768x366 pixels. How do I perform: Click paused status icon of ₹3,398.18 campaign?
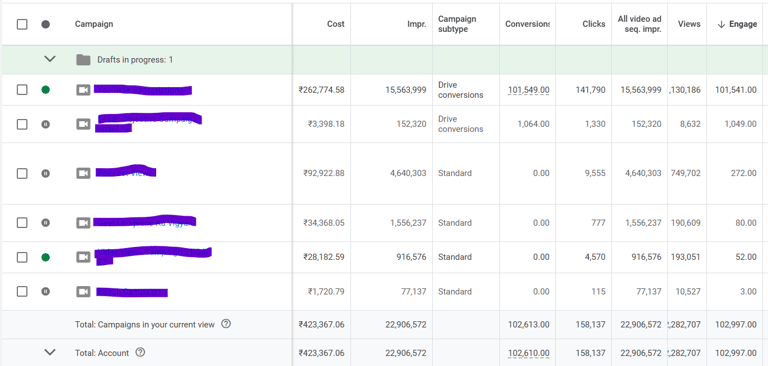(46, 124)
